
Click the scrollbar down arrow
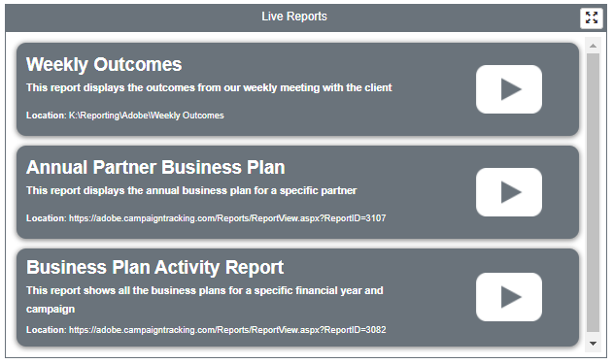click(x=593, y=344)
